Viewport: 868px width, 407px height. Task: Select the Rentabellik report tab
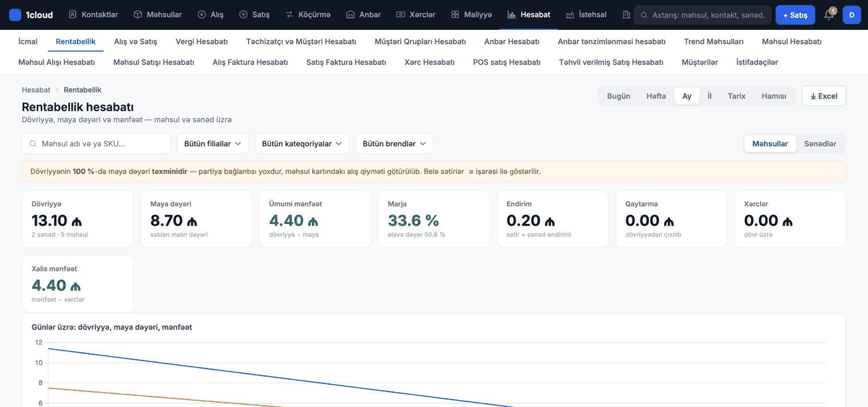[x=76, y=42]
